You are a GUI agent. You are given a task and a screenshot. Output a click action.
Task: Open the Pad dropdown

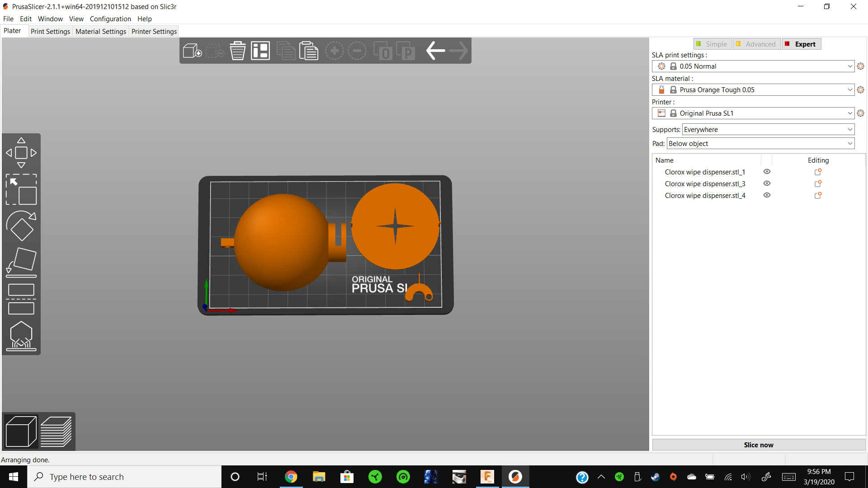coord(760,144)
